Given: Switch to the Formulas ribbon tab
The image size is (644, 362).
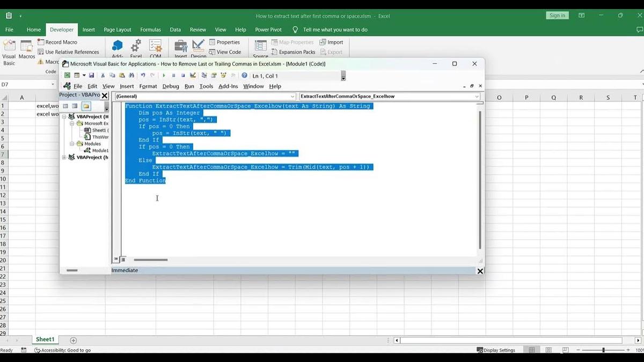Looking at the screenshot, I should [150, 29].
